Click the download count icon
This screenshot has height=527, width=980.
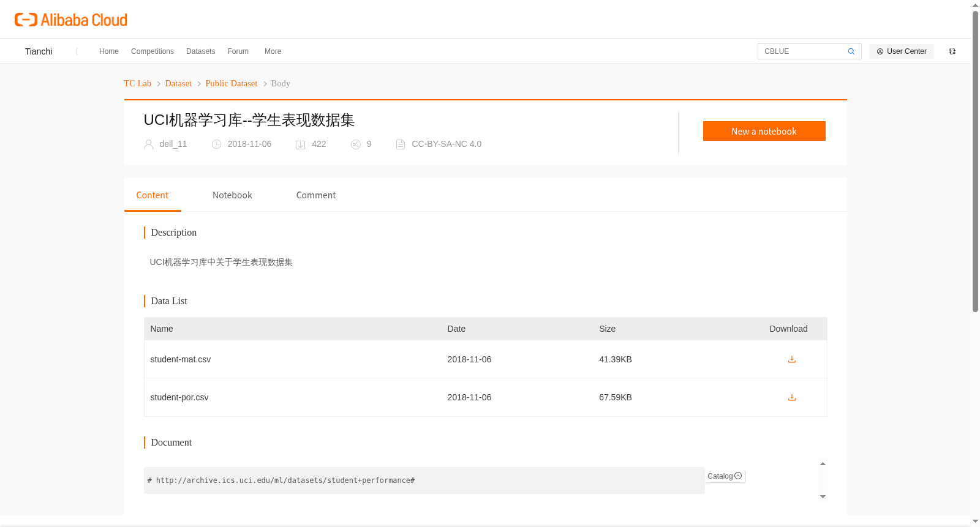click(301, 144)
